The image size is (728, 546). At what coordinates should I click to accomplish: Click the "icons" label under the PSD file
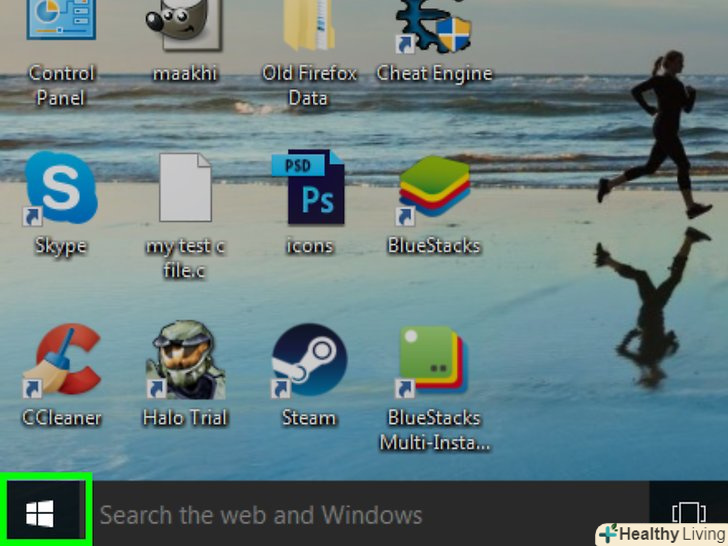click(x=310, y=246)
